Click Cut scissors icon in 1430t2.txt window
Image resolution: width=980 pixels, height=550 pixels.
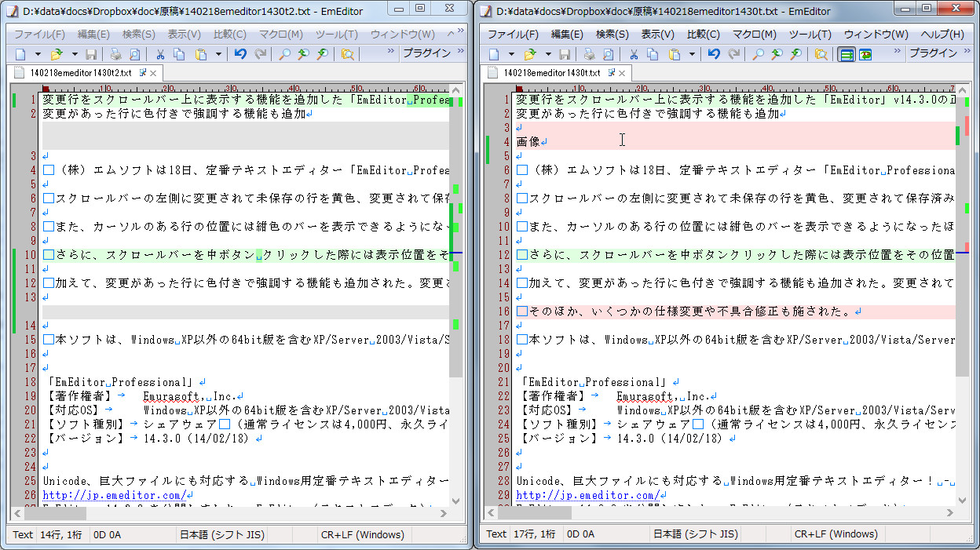(159, 54)
